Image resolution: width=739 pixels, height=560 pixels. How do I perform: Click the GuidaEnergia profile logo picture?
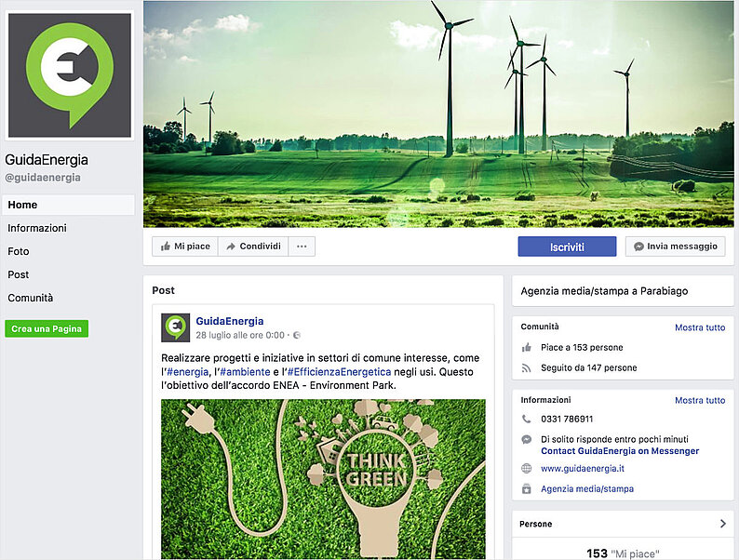coord(70,74)
